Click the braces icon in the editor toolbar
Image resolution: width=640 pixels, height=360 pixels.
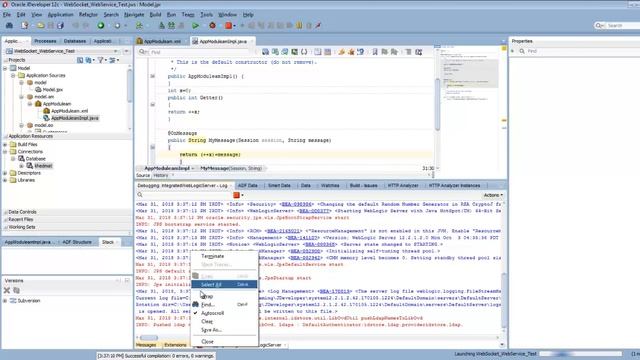pyautogui.click(x=304, y=52)
